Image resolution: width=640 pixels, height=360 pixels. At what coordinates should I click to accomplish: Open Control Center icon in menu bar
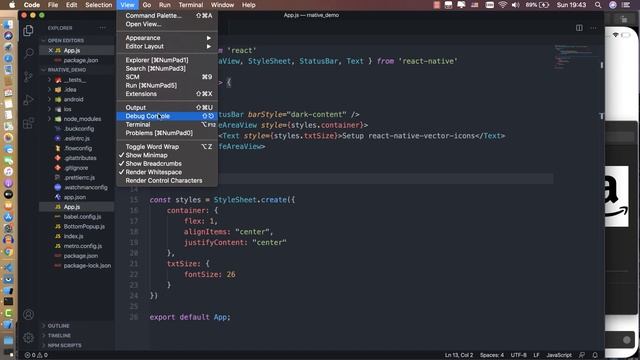pyautogui.click(x=626, y=5)
